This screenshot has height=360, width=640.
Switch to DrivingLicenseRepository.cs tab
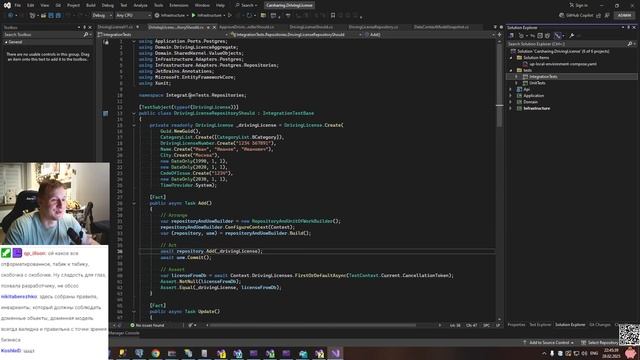click(x=373, y=27)
